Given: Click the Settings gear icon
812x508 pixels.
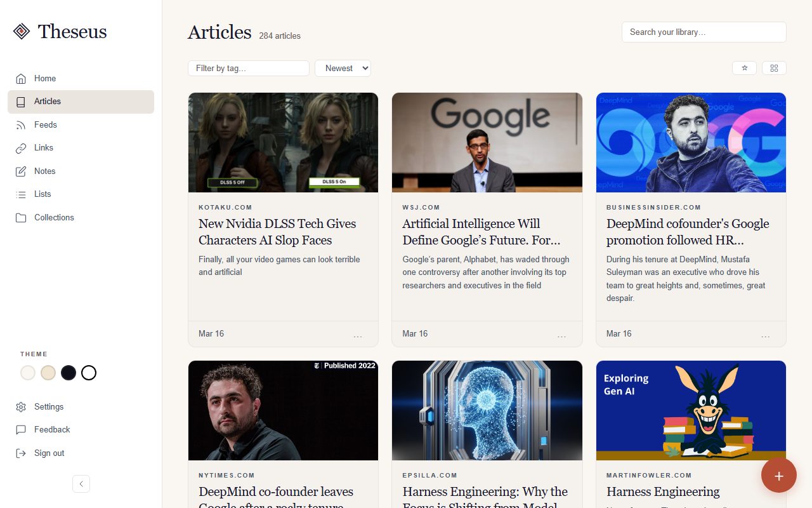Looking at the screenshot, I should point(21,407).
